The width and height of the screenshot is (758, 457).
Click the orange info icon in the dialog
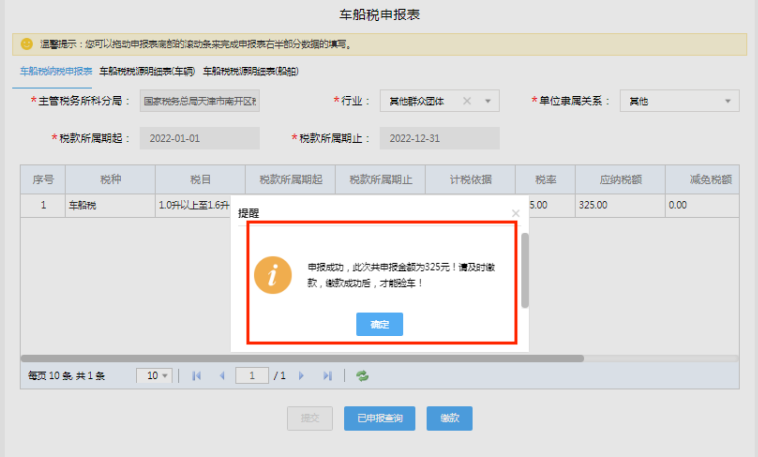click(273, 275)
